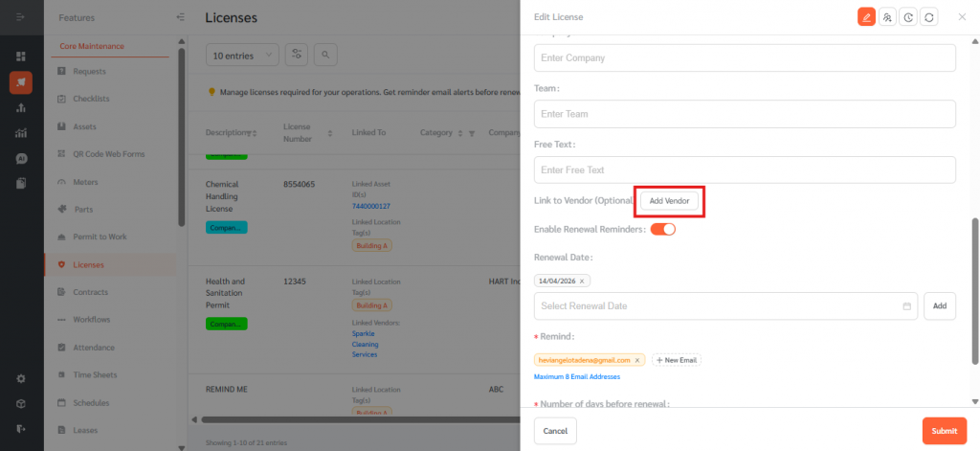Screen dimensions: 980x451
Task: Expand the main navigation rail
Action: click(21, 17)
